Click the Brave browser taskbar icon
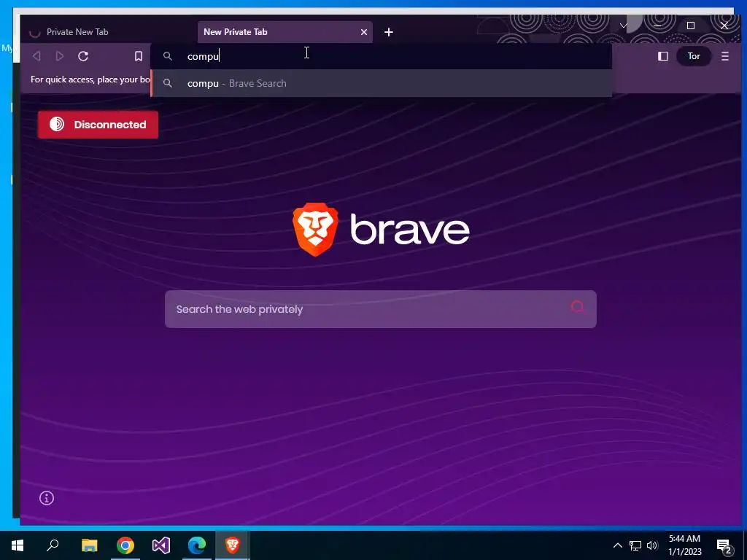The height and width of the screenshot is (560, 747). click(x=233, y=545)
